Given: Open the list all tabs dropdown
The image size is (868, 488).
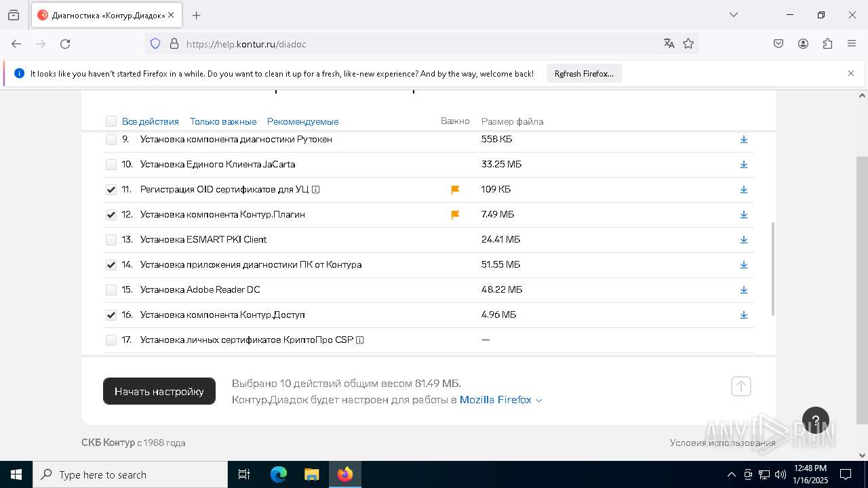Looking at the screenshot, I should point(733,15).
